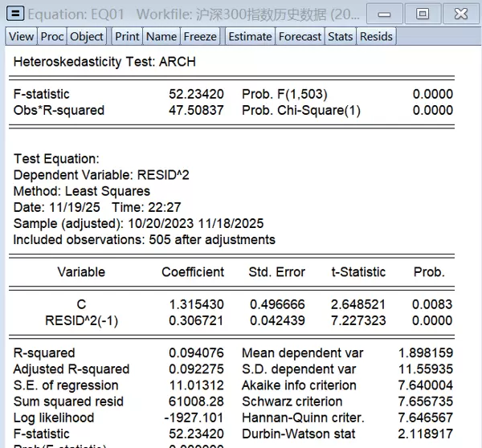This screenshot has width=482, height=448.
Task: Close the EQ01 equation window
Action: click(460, 14)
